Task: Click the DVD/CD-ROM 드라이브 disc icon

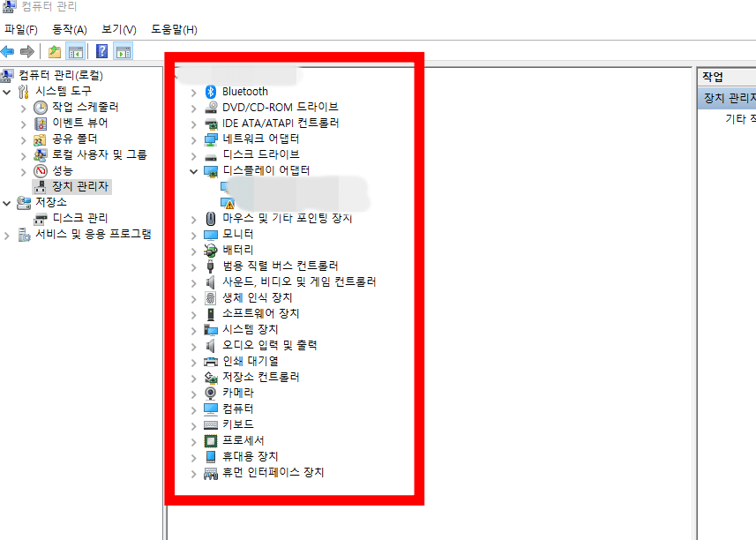Action: [211, 107]
